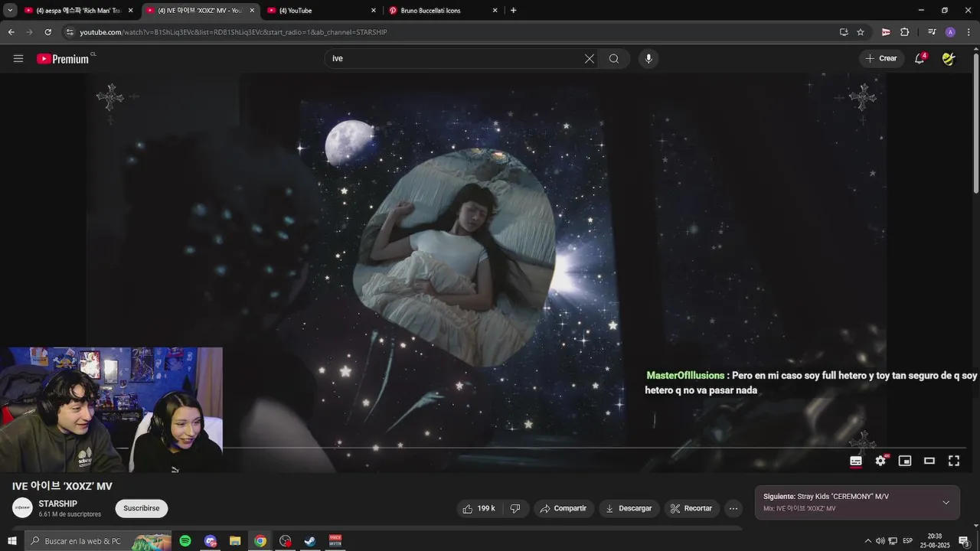The image size is (980, 551).
Task: Click the page vertical scrollbar
Action: (975, 122)
